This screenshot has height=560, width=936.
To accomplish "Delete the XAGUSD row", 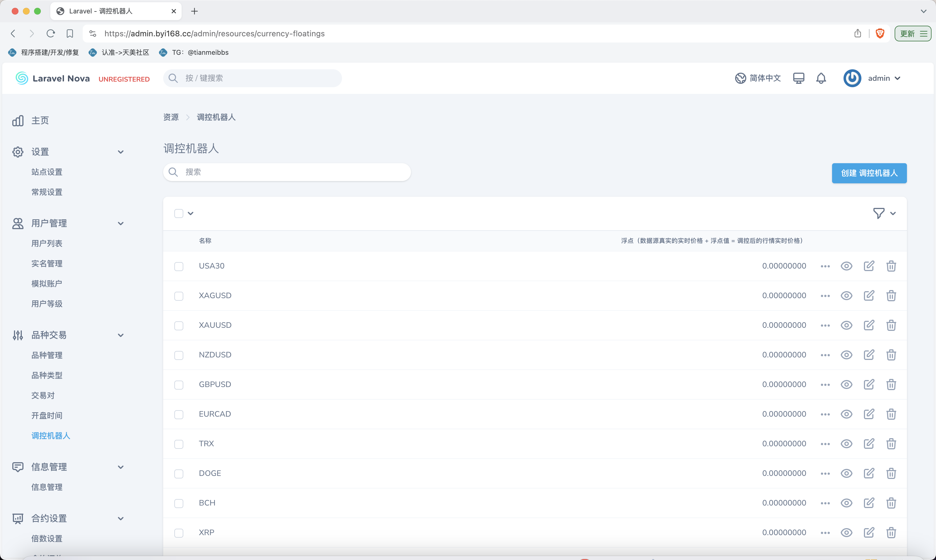I will [x=891, y=296].
